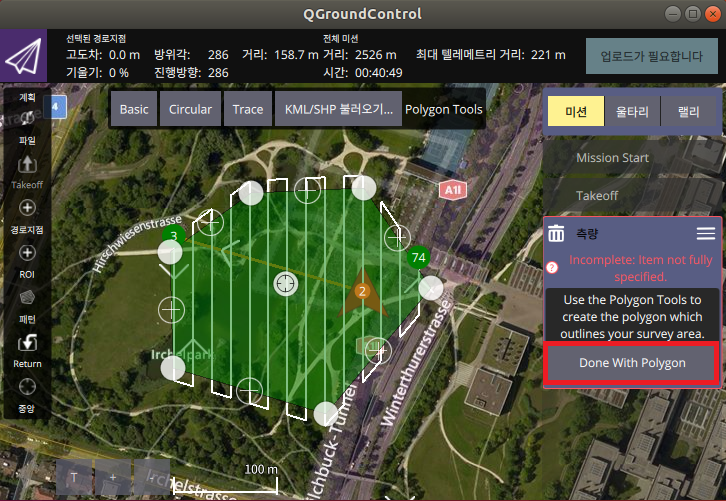Select the Takeoff tool in the left toolbar
726x501 pixels.
[27, 172]
